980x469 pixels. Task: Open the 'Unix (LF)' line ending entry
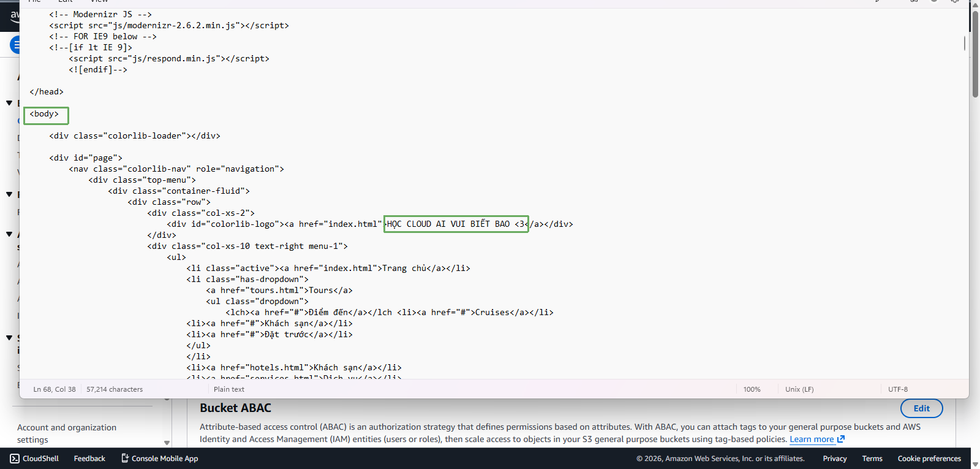[799, 389]
